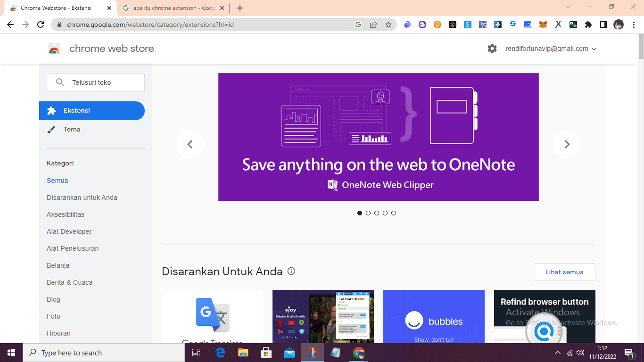Image resolution: width=644 pixels, height=362 pixels.
Task: Choose the Aksesibilitas category
Action: [x=66, y=214]
